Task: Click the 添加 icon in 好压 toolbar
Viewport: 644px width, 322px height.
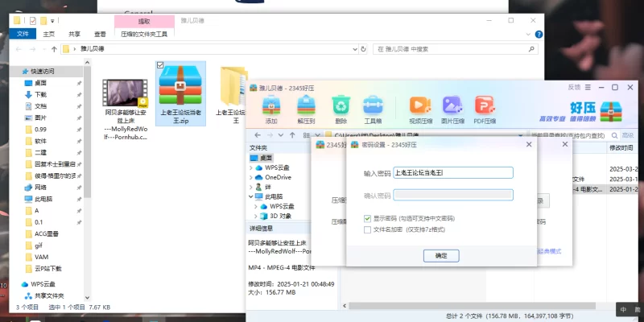Action: click(271, 105)
